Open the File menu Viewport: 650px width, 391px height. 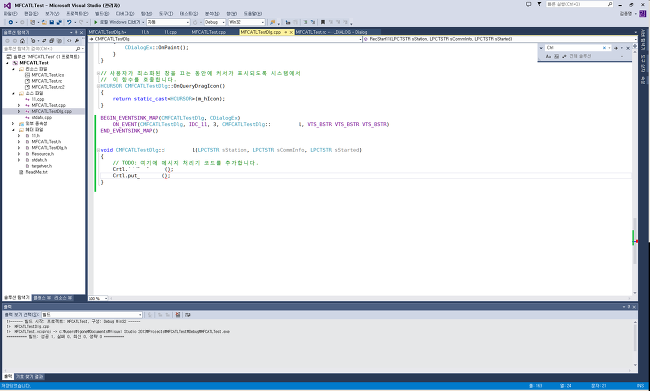(x=10, y=14)
